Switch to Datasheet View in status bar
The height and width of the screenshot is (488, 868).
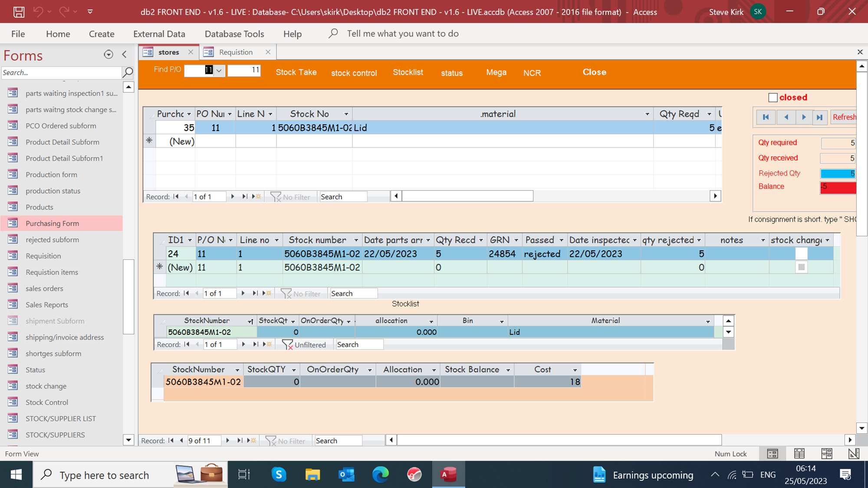tap(799, 454)
